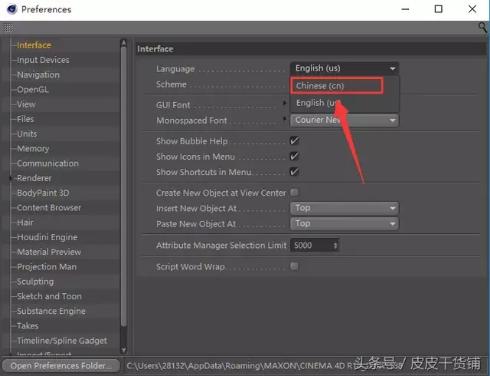Uncheck Show Shortcuts in Menu
The width and height of the screenshot is (490, 376).
click(294, 172)
